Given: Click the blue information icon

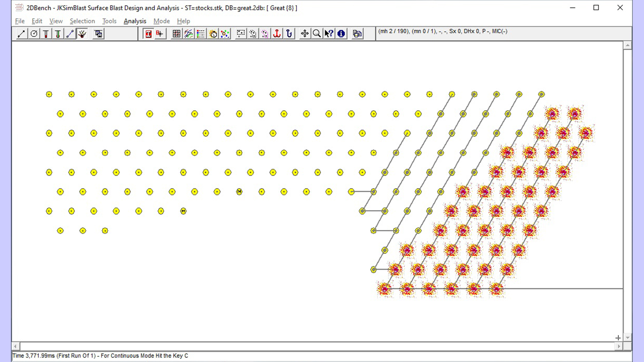Looking at the screenshot, I should tap(341, 34).
